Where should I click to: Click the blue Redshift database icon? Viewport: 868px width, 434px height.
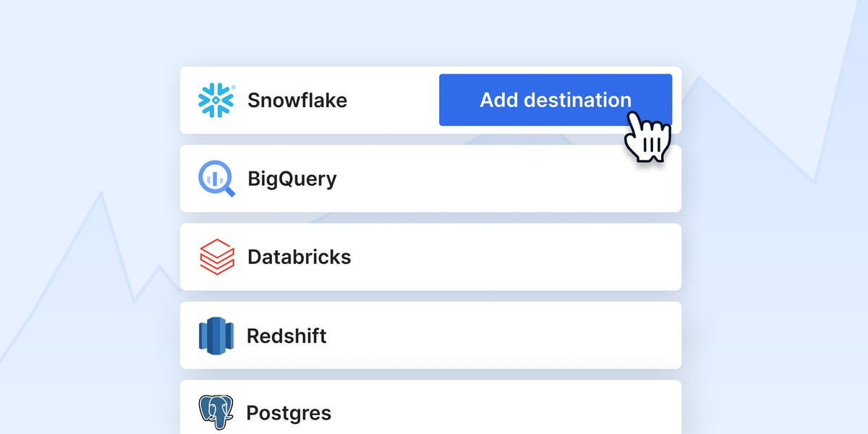216,336
